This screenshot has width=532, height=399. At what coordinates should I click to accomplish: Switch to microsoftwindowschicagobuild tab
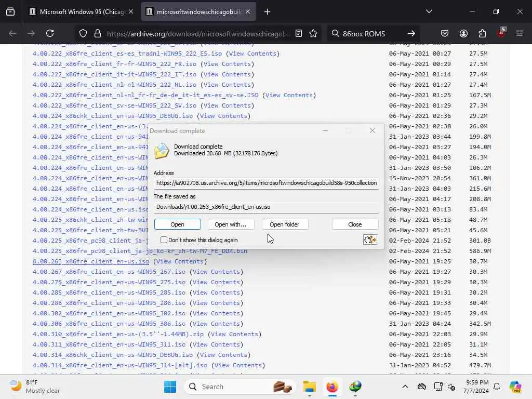(198, 12)
